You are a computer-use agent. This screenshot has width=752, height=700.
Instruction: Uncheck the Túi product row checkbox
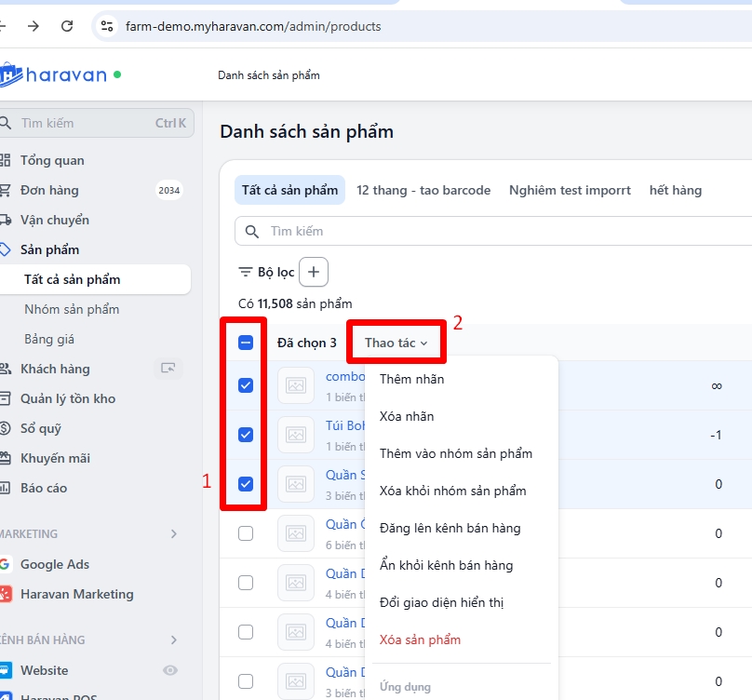(246, 435)
